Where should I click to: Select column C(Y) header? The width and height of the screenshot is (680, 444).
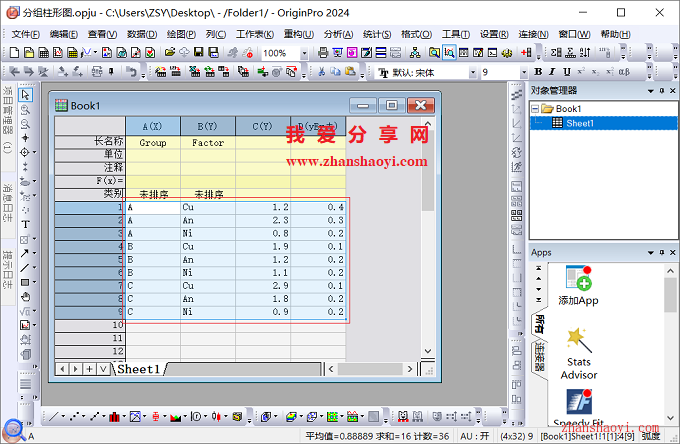(x=263, y=126)
